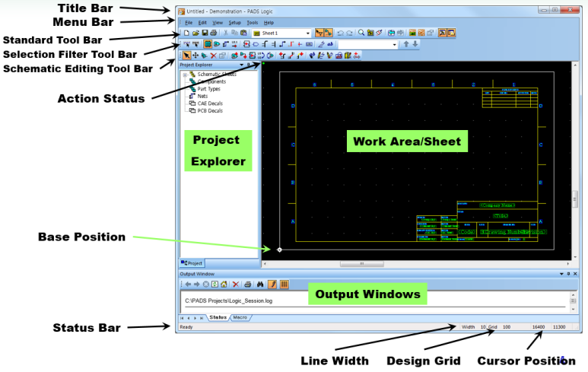Choose the Move tool
The image size is (588, 372).
(195, 56)
